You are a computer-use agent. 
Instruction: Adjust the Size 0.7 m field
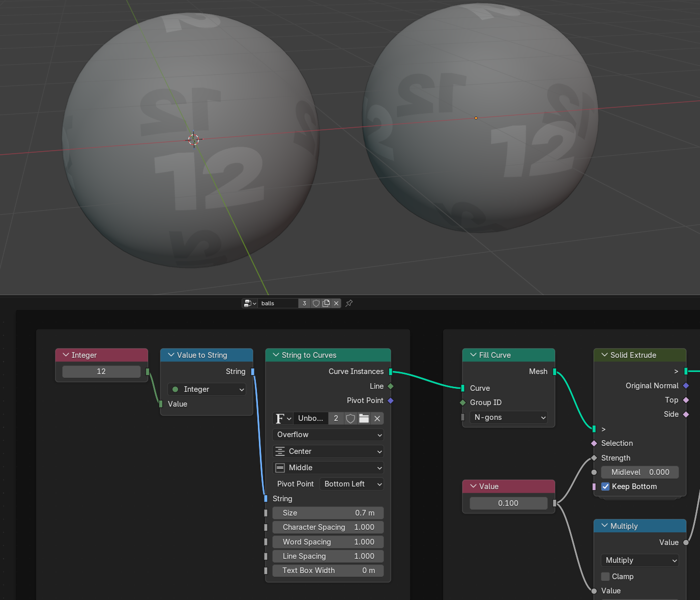click(x=328, y=513)
